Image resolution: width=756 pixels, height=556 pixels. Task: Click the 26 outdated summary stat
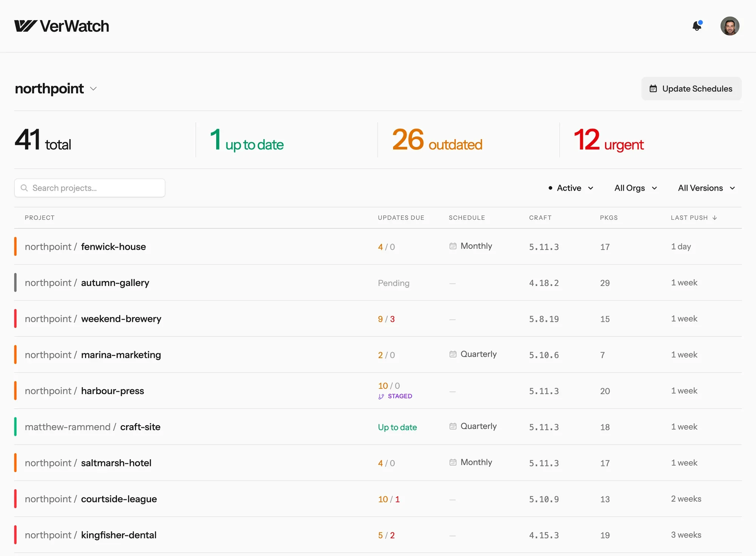click(437, 140)
